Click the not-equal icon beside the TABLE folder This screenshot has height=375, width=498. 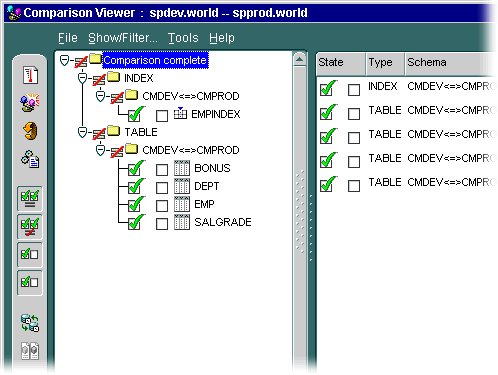tap(99, 134)
